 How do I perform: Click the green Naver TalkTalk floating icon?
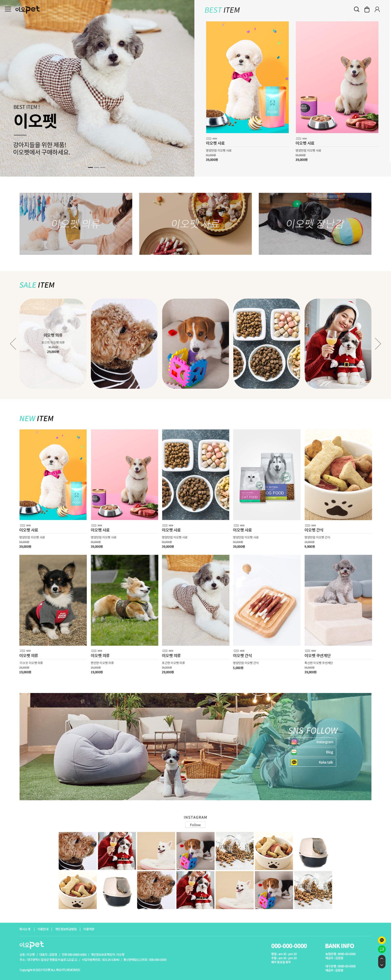[382, 949]
